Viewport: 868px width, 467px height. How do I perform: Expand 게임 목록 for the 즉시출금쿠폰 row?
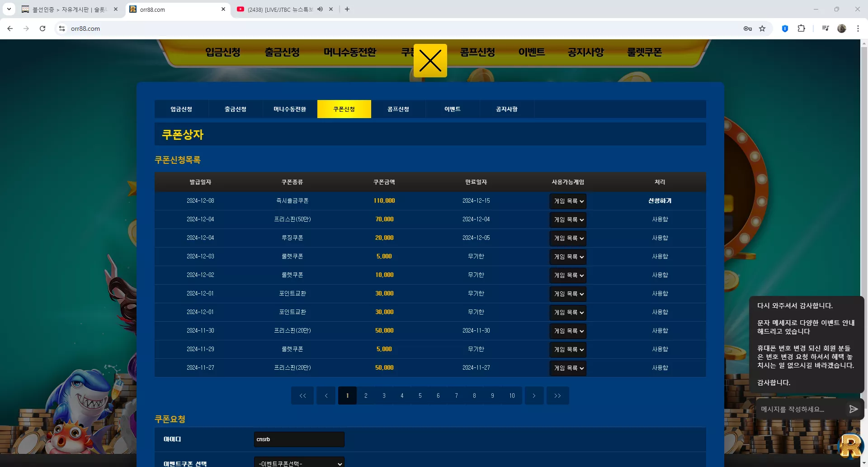point(568,201)
